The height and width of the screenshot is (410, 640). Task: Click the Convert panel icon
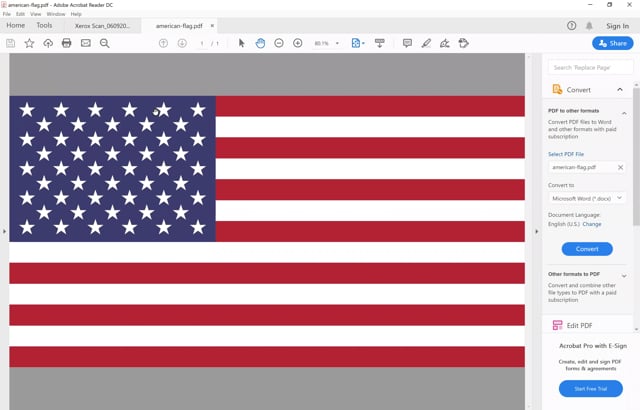coord(557,89)
